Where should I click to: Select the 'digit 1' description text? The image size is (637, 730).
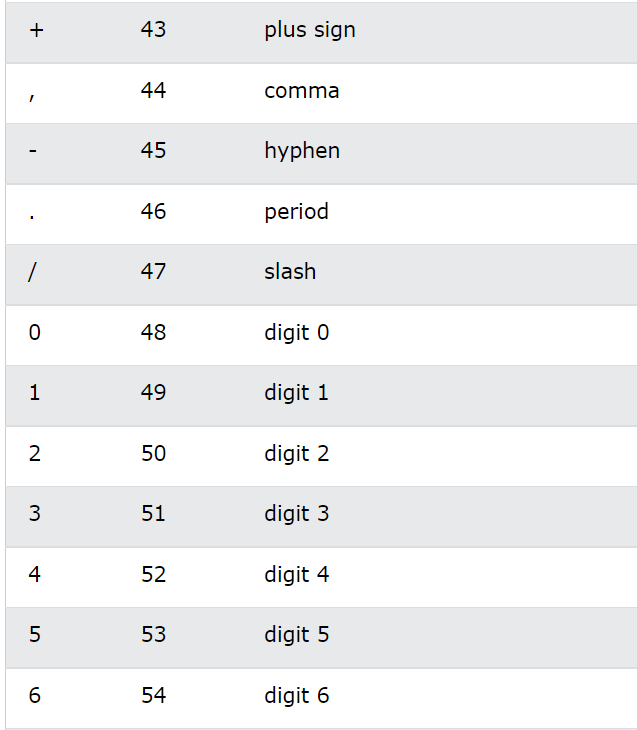click(x=296, y=393)
